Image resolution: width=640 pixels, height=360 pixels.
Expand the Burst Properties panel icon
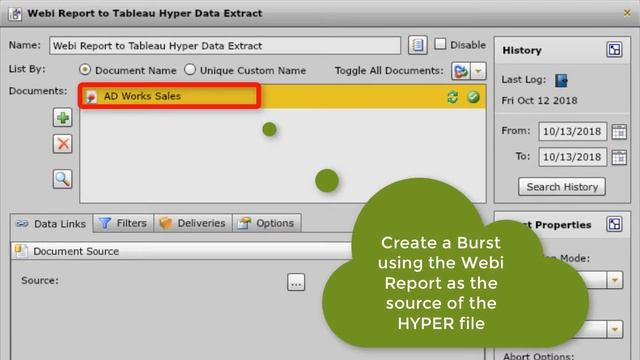click(x=614, y=224)
